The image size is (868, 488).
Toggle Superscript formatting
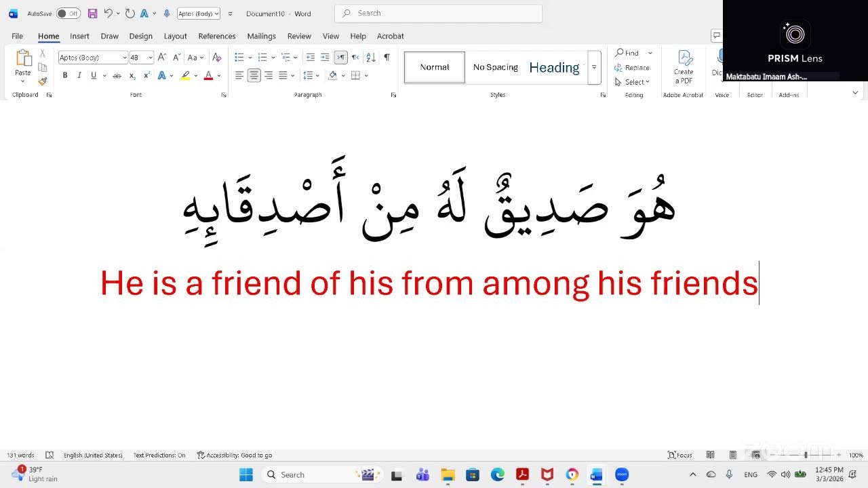coord(146,75)
